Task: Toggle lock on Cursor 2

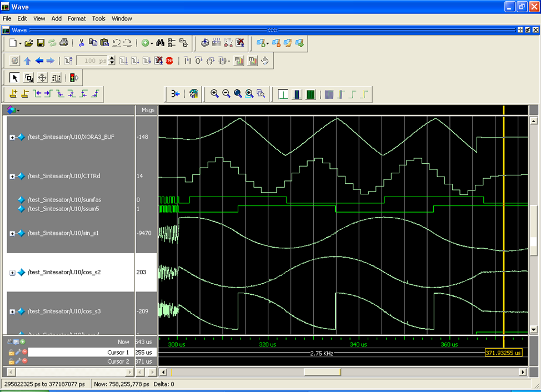Action: [x=11, y=361]
